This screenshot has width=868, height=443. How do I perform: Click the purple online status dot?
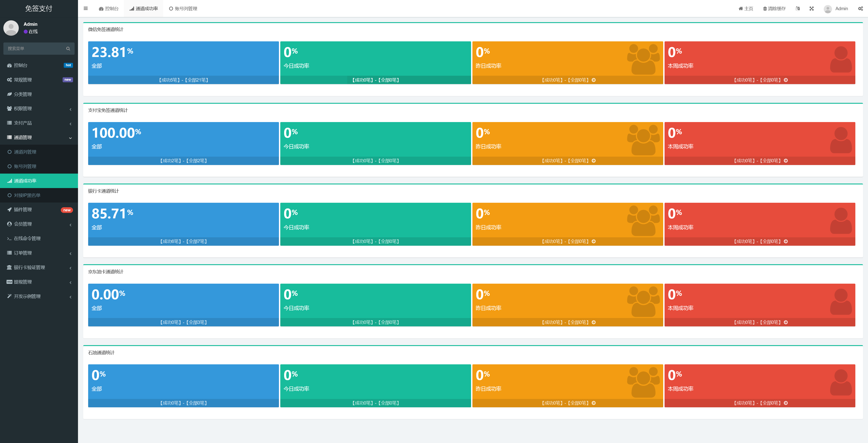click(x=26, y=32)
